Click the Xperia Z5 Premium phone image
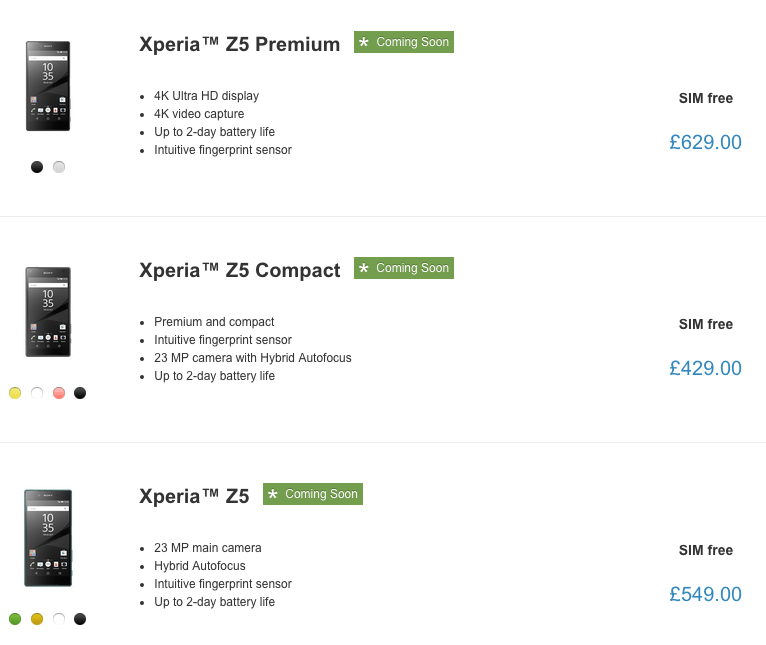This screenshot has height=645, width=766. click(48, 87)
